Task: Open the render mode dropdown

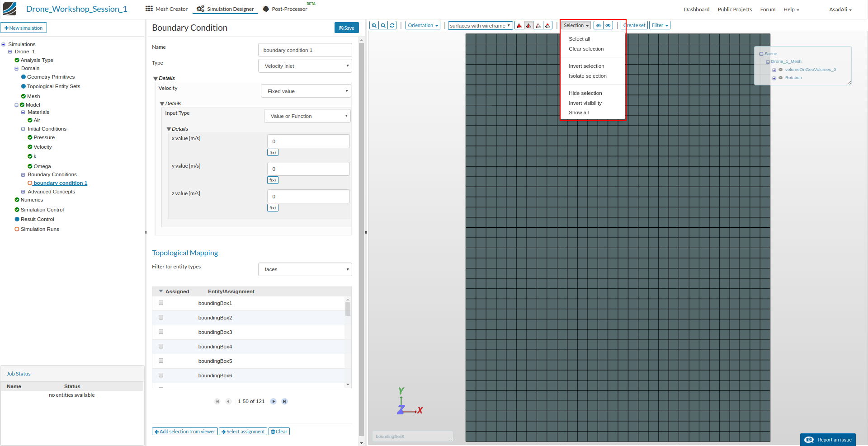Action: [x=480, y=26]
